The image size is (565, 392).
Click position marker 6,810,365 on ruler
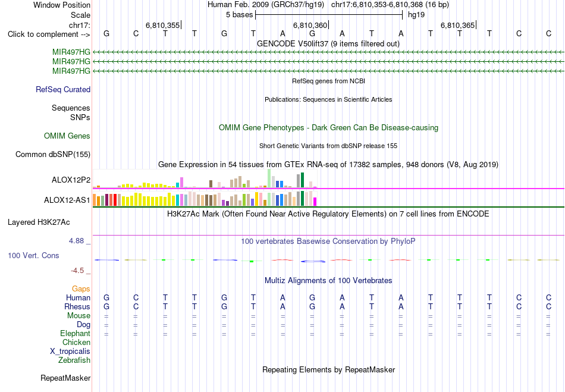457,25
